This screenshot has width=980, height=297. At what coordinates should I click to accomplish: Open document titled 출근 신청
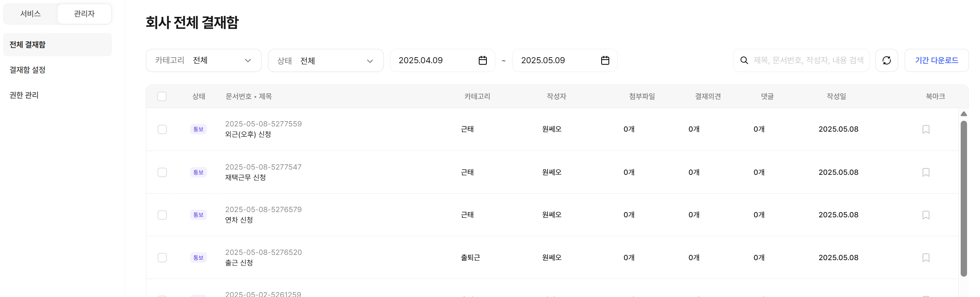pyautogui.click(x=239, y=263)
